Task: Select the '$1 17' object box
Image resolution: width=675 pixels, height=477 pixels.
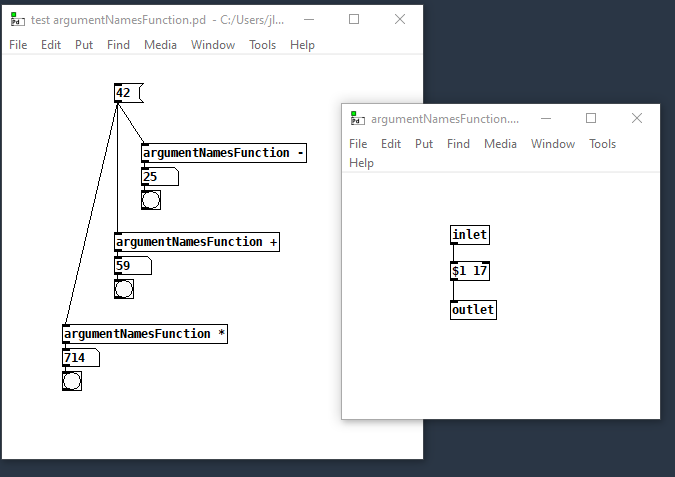Action: 470,271
